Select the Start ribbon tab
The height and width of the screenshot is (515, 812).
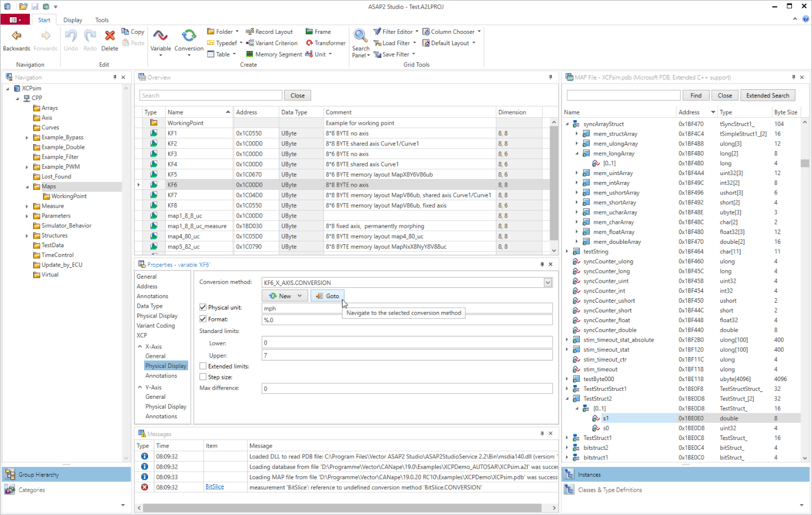[x=44, y=20]
